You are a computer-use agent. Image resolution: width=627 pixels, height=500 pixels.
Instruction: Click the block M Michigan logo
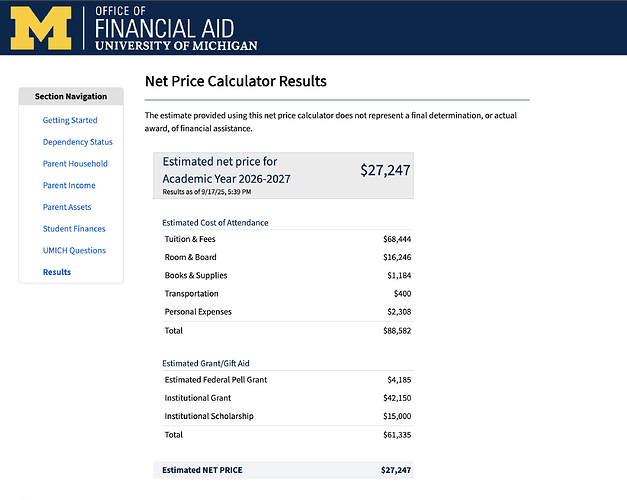41,27
